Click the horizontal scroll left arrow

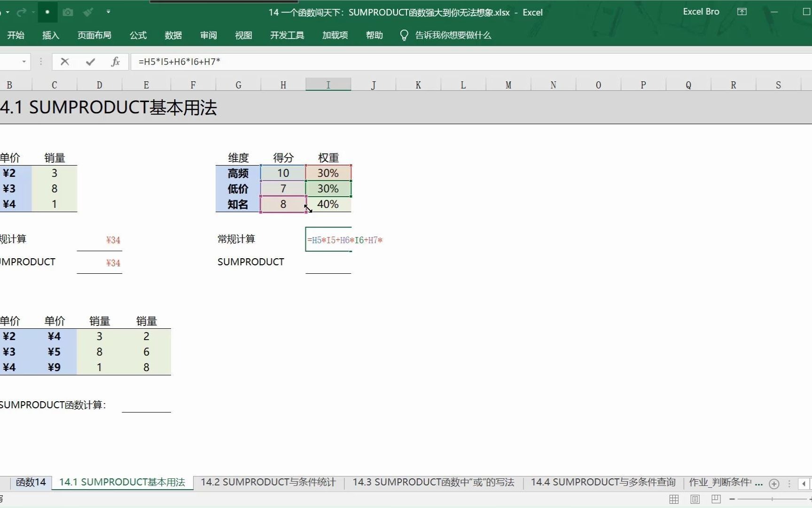pos(804,484)
